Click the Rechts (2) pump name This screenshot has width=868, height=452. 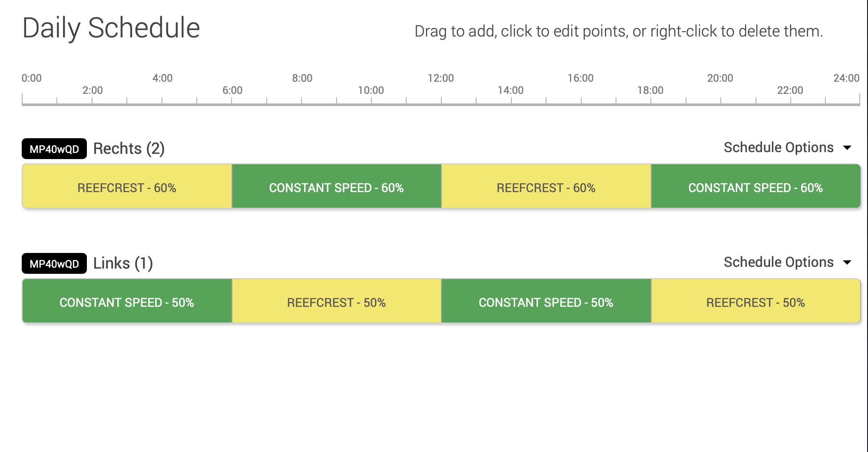[129, 149]
